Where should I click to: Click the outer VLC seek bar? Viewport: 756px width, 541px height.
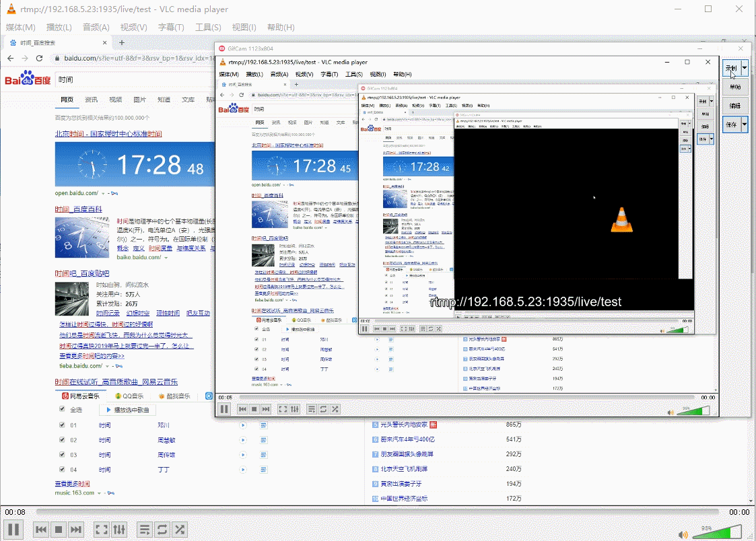pos(377,511)
